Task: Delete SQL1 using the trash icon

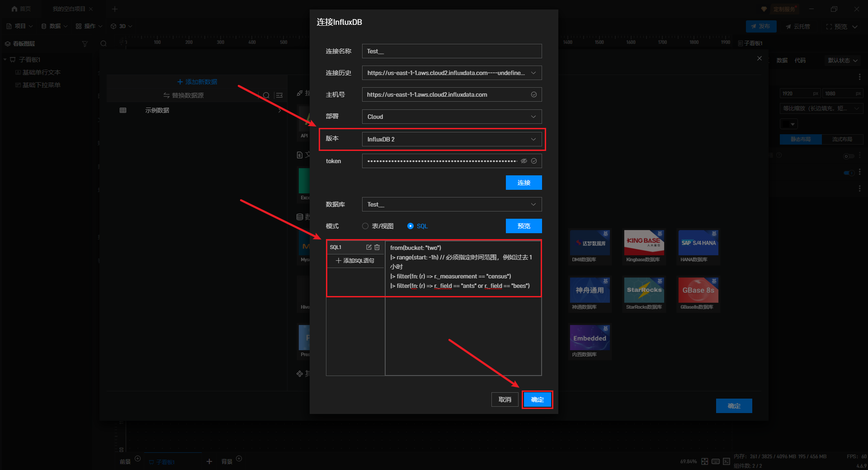Action: point(377,247)
